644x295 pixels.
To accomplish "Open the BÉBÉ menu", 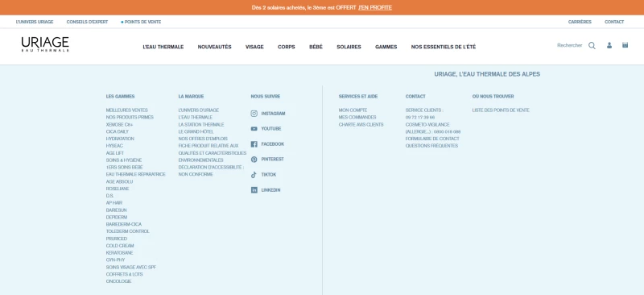I will (x=316, y=47).
